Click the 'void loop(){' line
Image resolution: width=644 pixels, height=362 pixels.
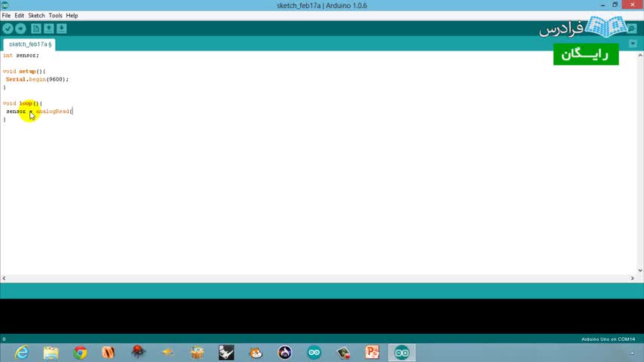(22, 103)
